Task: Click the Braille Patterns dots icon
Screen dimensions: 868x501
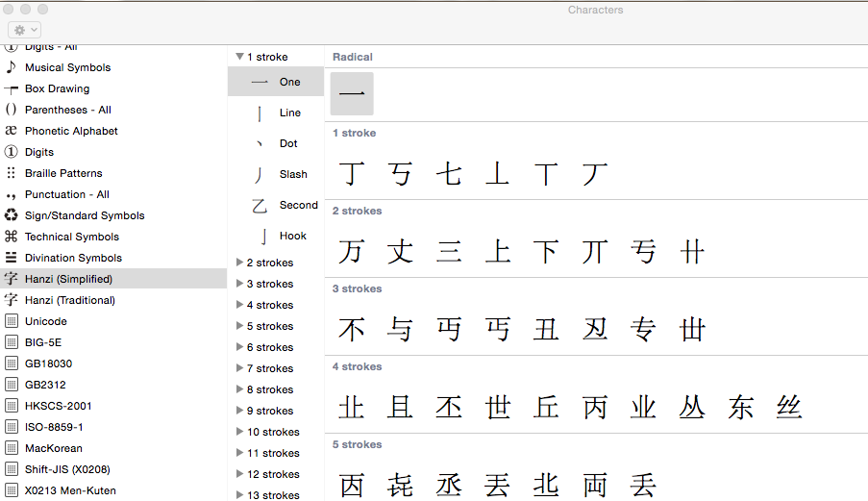Action: [x=12, y=173]
